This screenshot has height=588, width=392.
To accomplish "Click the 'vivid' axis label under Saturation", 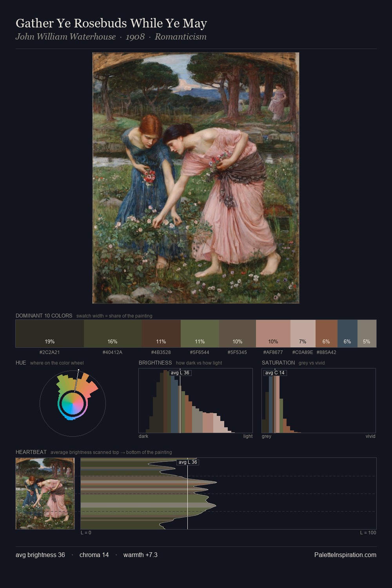I will [x=370, y=436].
